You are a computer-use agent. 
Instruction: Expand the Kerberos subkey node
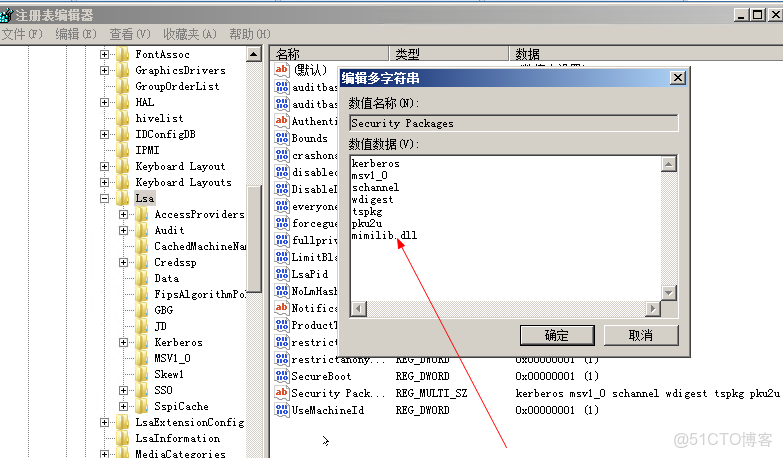(123, 342)
